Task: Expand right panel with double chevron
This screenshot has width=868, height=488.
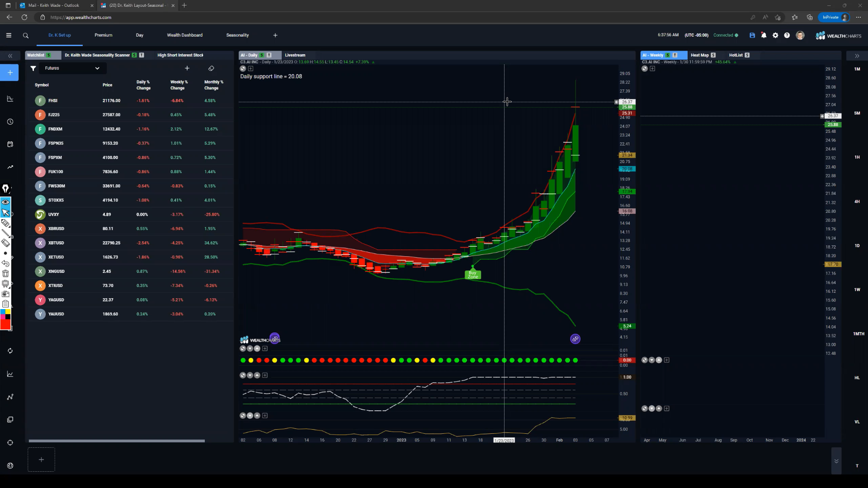Action: tap(857, 56)
